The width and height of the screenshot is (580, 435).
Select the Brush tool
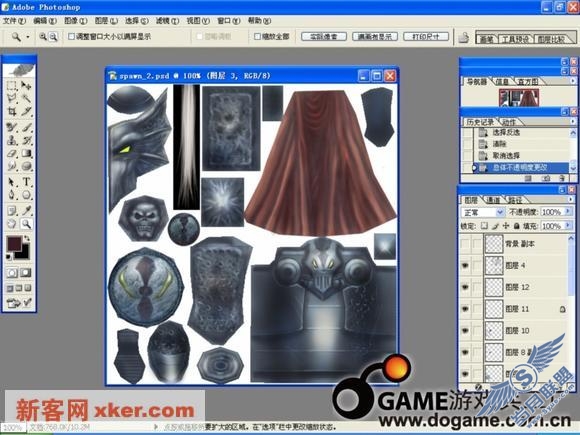26,128
